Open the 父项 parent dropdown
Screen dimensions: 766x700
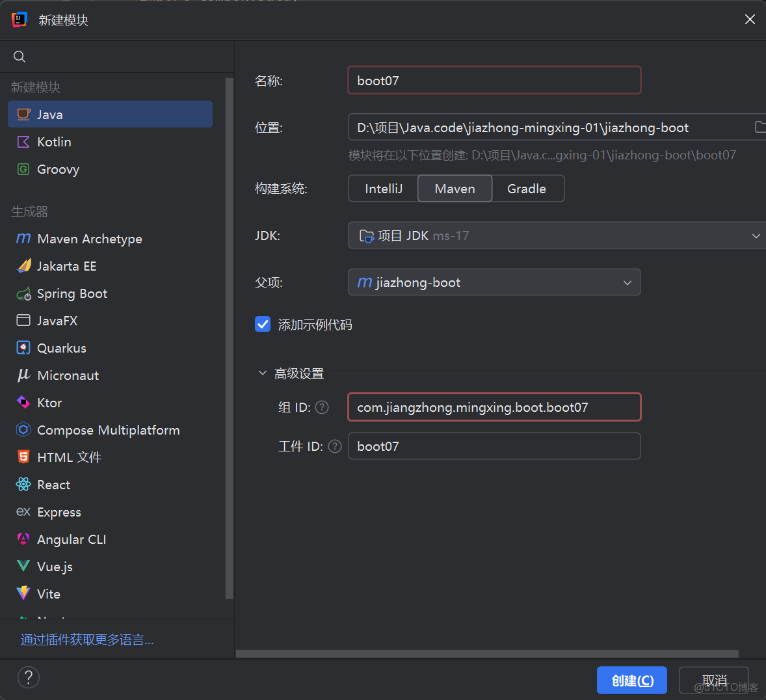pos(627,282)
